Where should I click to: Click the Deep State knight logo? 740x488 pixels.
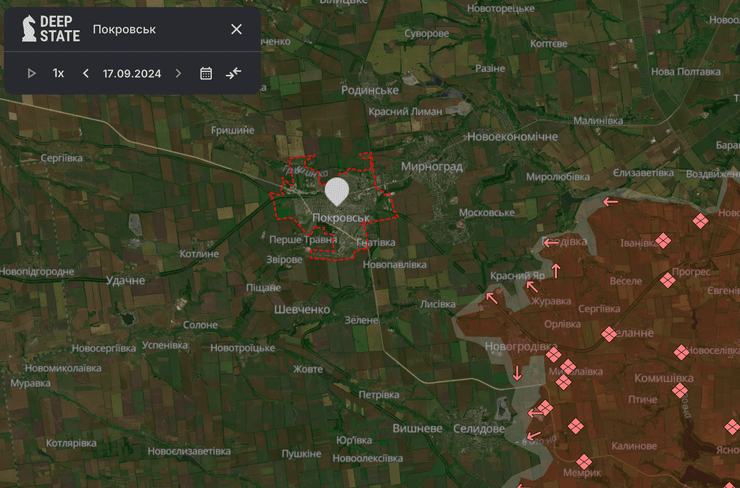pyautogui.click(x=30, y=29)
